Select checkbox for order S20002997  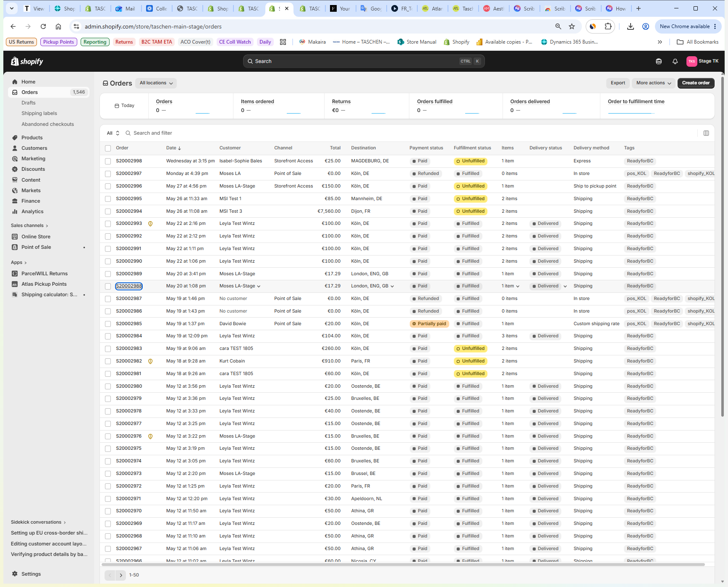pyautogui.click(x=108, y=174)
